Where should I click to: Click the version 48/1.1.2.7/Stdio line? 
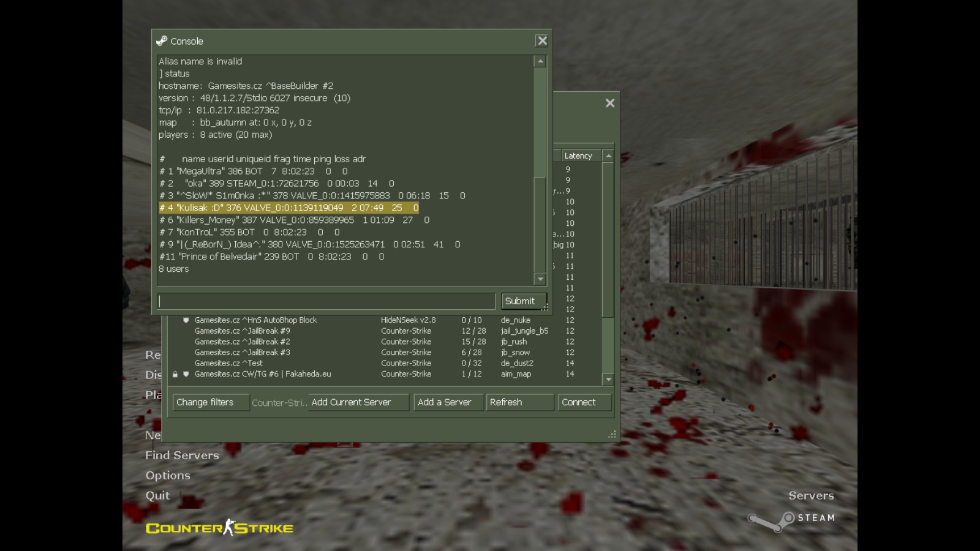pyautogui.click(x=254, y=98)
